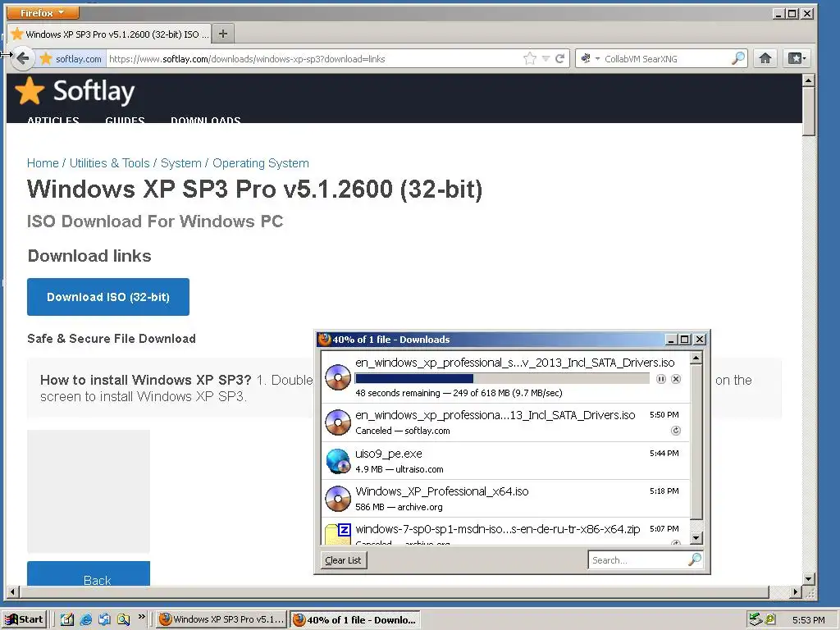Click the page vertical scrollbar up arrow
This screenshot has width=840, height=630.
coord(809,81)
